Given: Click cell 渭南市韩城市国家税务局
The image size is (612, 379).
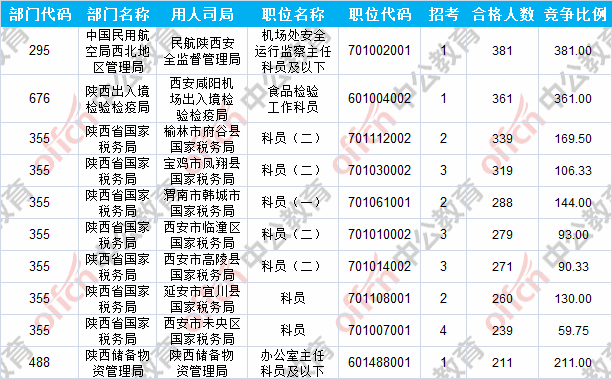Looking at the screenshot, I should [202, 203].
